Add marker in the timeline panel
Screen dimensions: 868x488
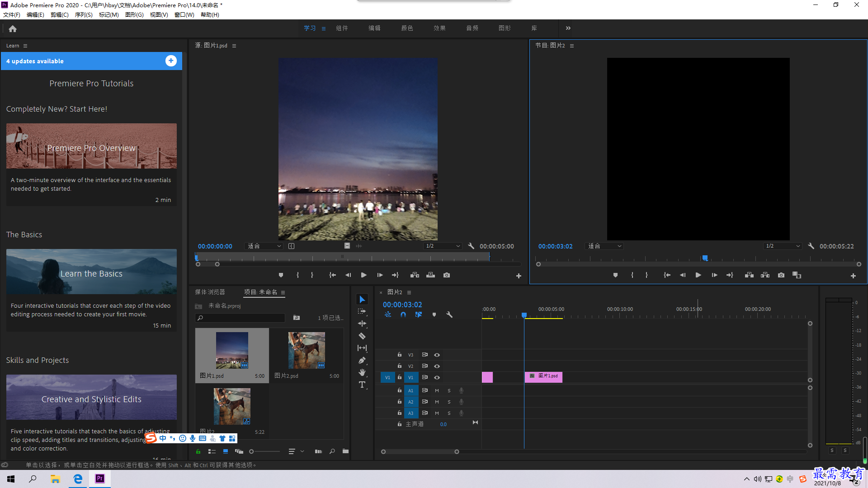434,314
